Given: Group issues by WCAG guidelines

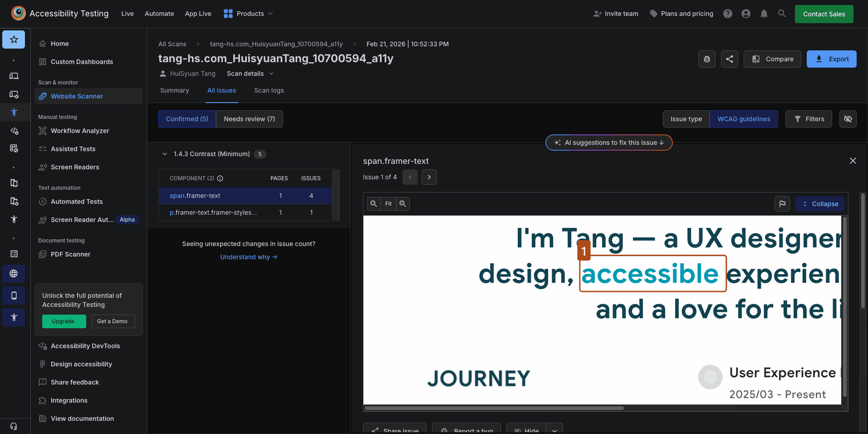Looking at the screenshot, I should click(x=744, y=119).
